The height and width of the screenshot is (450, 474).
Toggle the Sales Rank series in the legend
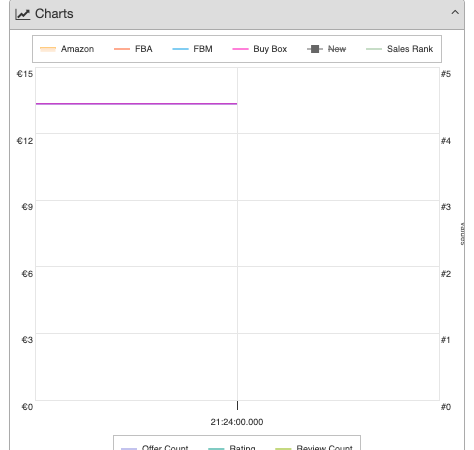[399, 49]
